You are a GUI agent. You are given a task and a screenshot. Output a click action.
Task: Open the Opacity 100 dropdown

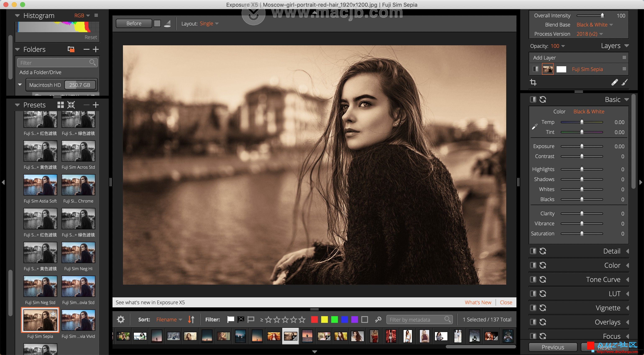pyautogui.click(x=557, y=46)
